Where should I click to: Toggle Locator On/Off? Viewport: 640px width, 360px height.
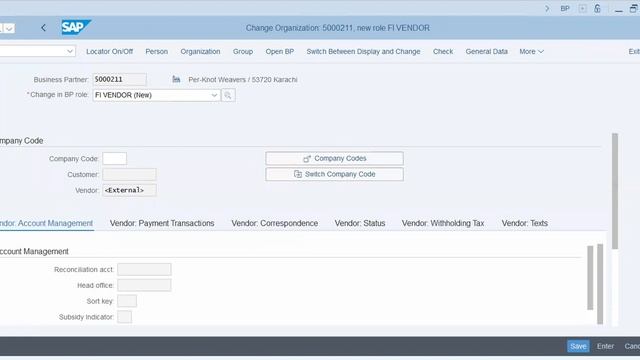pyautogui.click(x=109, y=51)
